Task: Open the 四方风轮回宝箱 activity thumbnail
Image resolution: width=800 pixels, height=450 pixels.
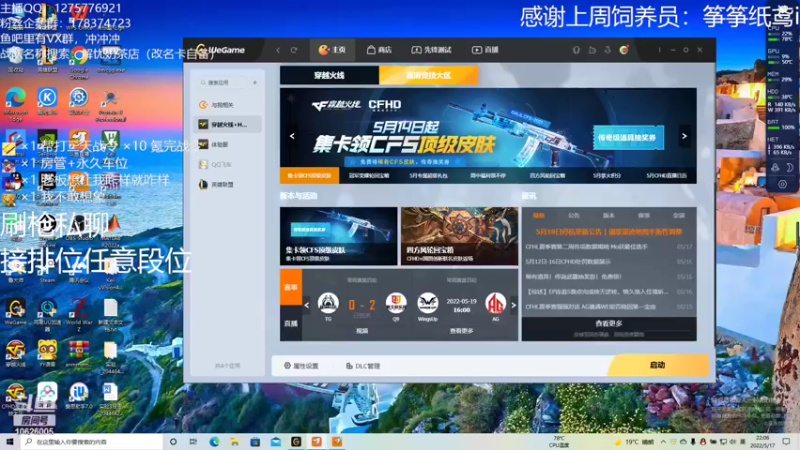Action: pyautogui.click(x=459, y=236)
